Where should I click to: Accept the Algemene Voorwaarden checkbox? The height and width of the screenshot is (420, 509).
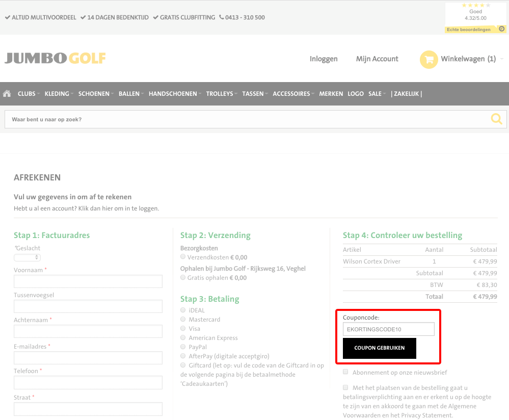tap(346, 387)
